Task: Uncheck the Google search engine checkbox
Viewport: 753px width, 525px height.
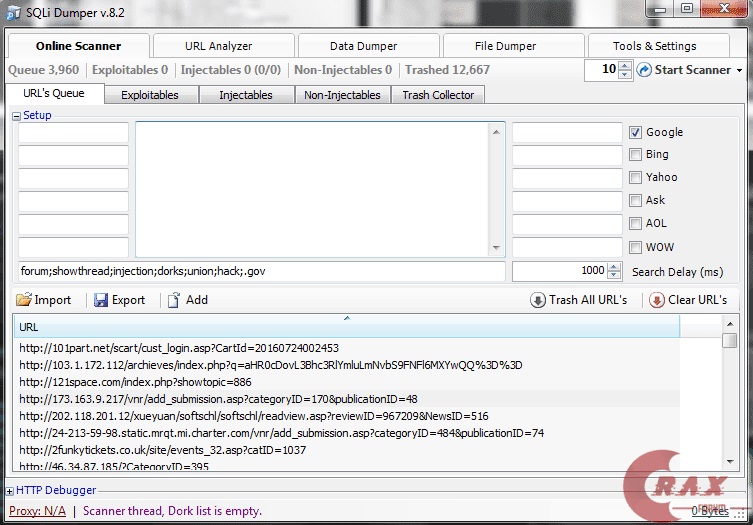Action: 636,132
